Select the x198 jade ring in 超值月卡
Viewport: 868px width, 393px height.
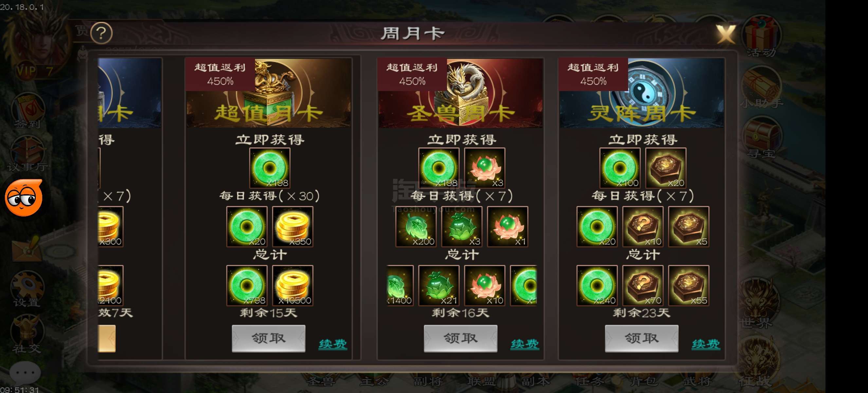pyautogui.click(x=270, y=168)
